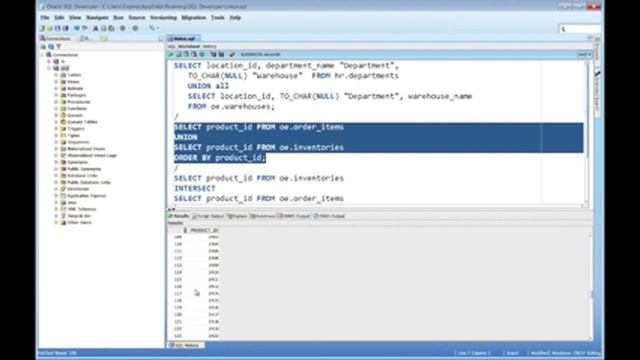Click the Refresh icon in the Connections panel

[51, 47]
